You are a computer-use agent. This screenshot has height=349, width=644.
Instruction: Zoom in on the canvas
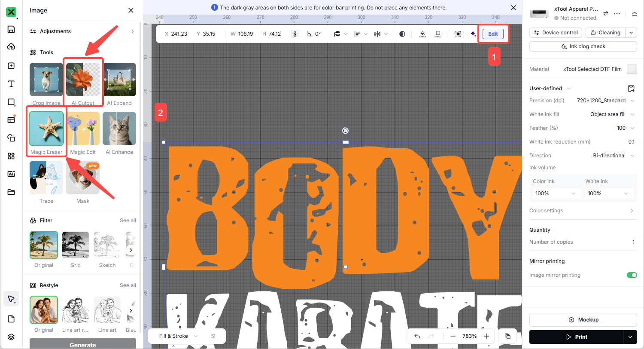[486, 337]
